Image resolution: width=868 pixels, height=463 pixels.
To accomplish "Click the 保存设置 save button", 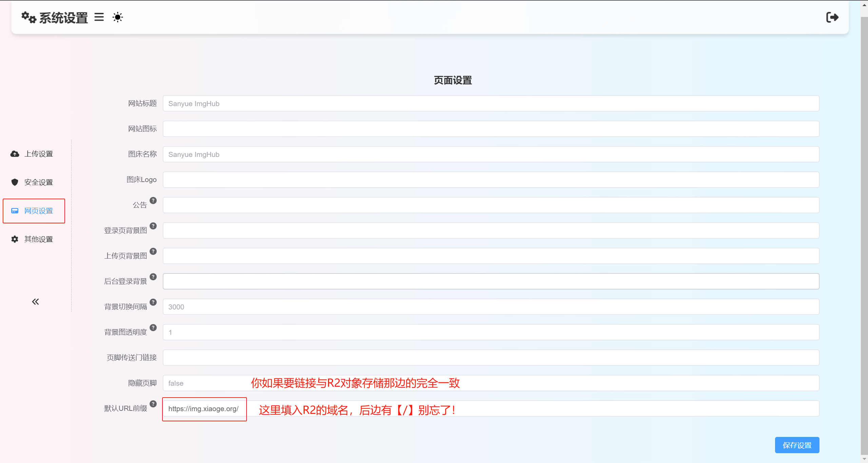I will pos(797,445).
